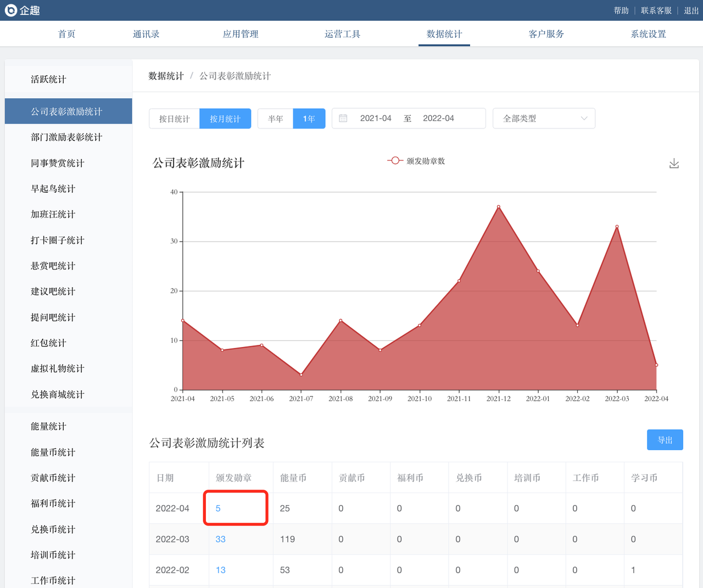Image resolution: width=703 pixels, height=588 pixels.
Task: Click 联系客服 in the header
Action: click(656, 10)
